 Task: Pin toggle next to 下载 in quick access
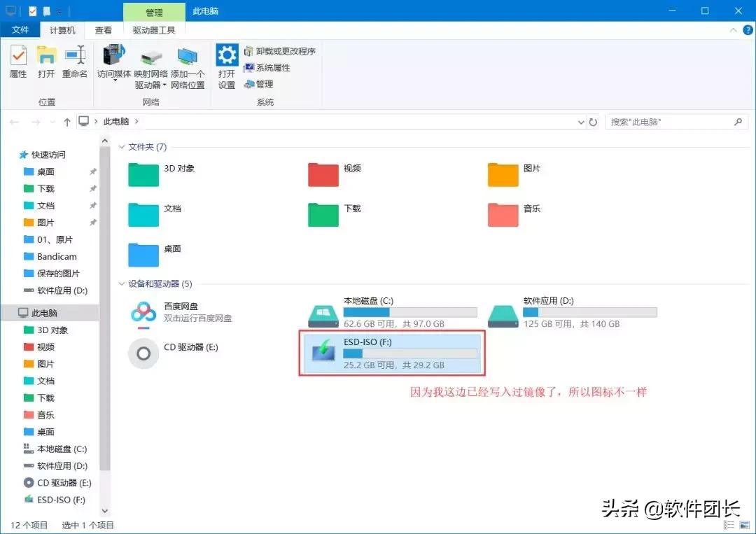click(92, 188)
